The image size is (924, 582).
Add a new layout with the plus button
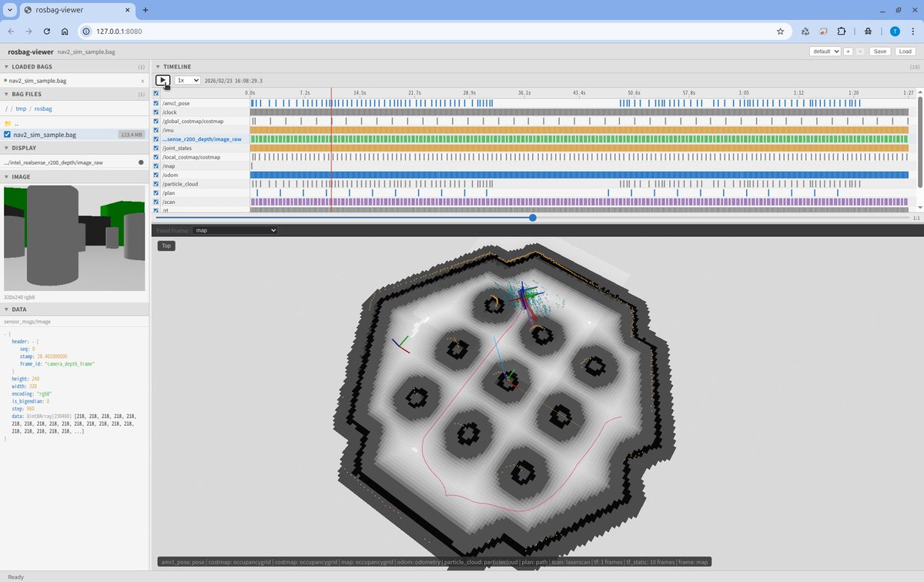[848, 52]
